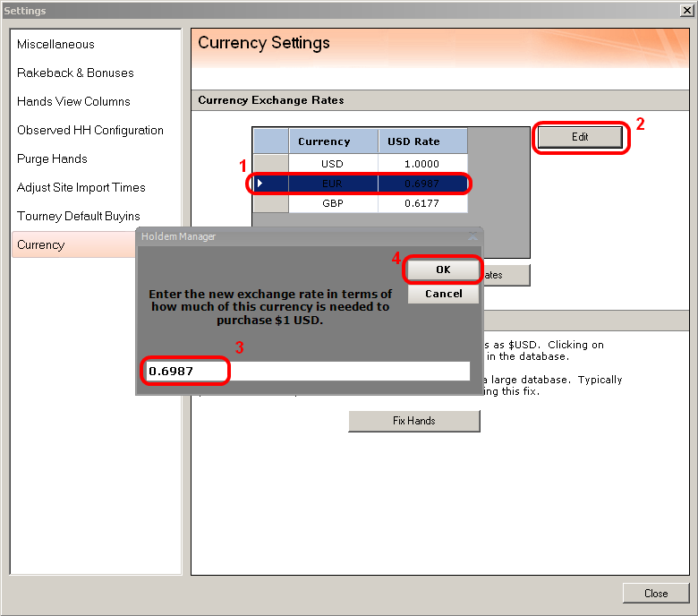Click the partially hidden rates button

506,275
